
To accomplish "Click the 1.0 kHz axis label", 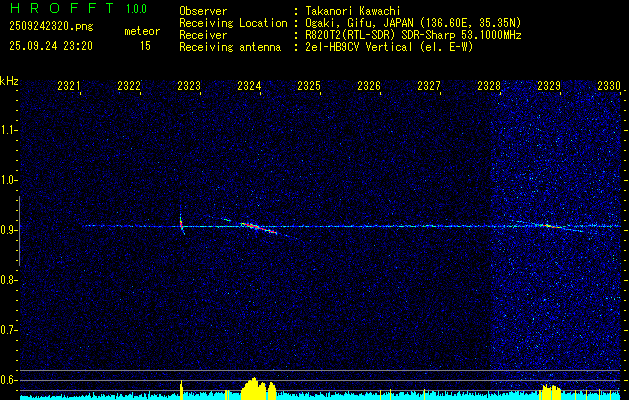I will click(x=9, y=180).
